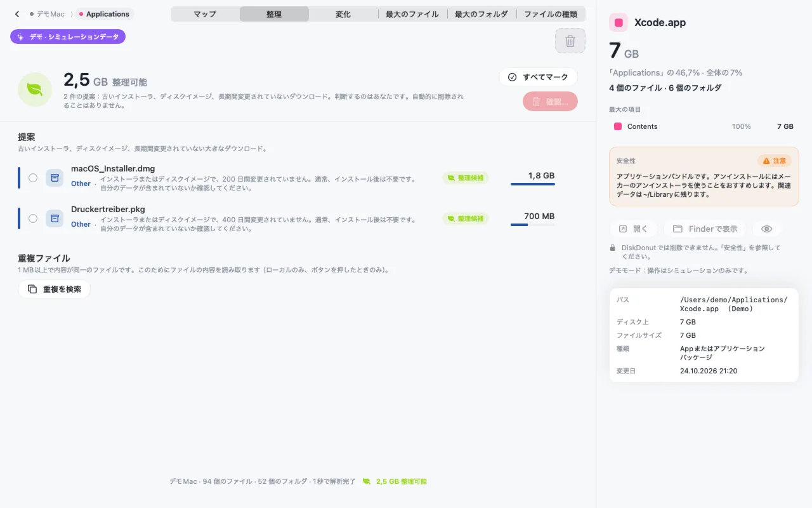Click archive icon next to Druckertreiber.pkg
Image resolution: width=812 pixels, height=508 pixels.
click(x=55, y=218)
